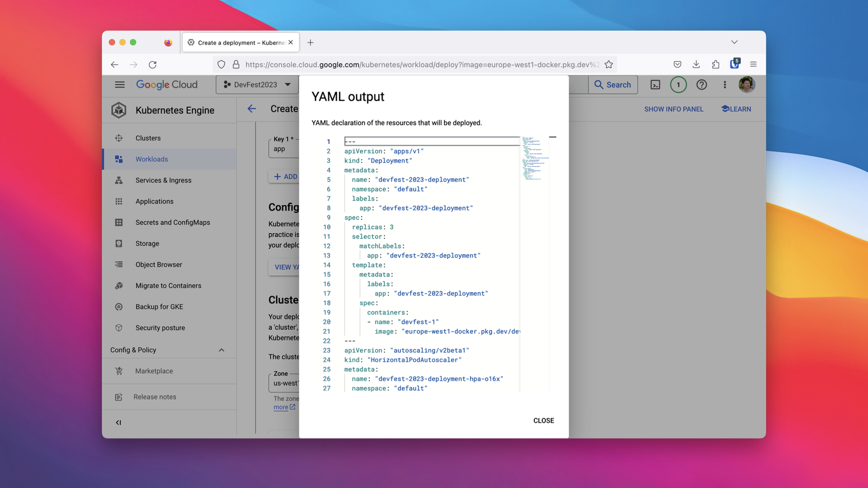
Task: Open the three-dot settings and utilities menu
Action: (724, 85)
